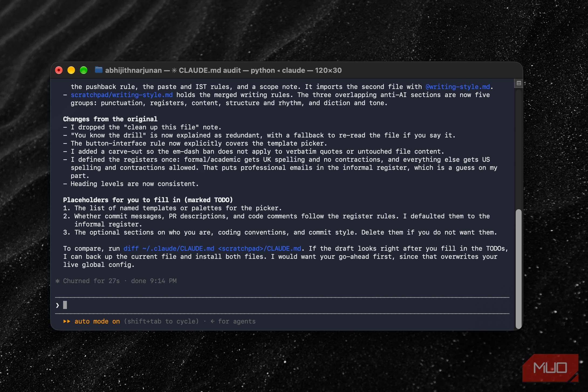588x392 pixels.
Task: Click the "auto mode on" status text
Action: point(97,321)
